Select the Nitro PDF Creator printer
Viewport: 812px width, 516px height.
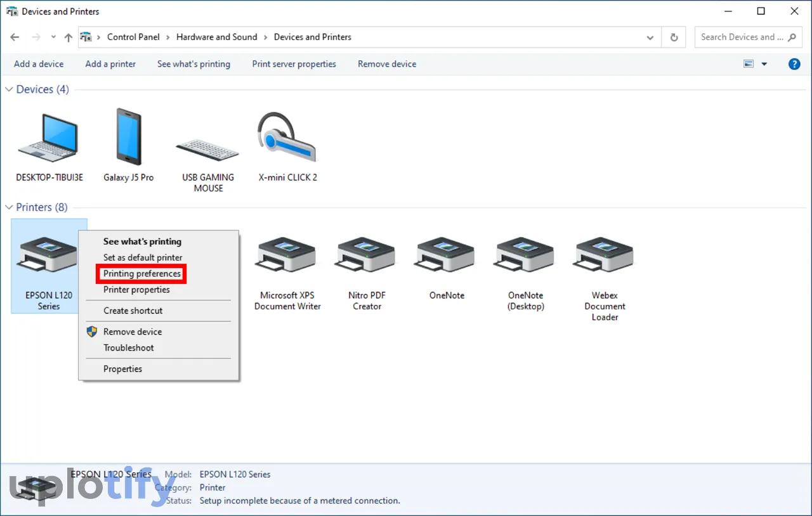367,274
